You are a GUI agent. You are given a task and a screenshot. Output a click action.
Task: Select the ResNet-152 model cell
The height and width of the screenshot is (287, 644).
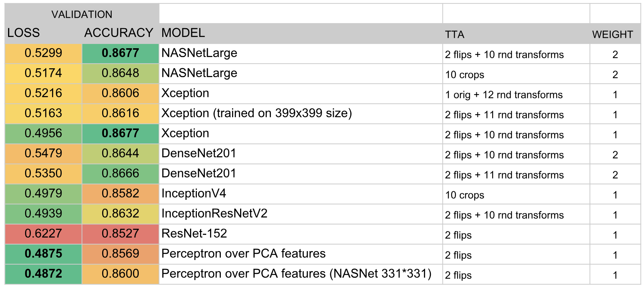[194, 234]
